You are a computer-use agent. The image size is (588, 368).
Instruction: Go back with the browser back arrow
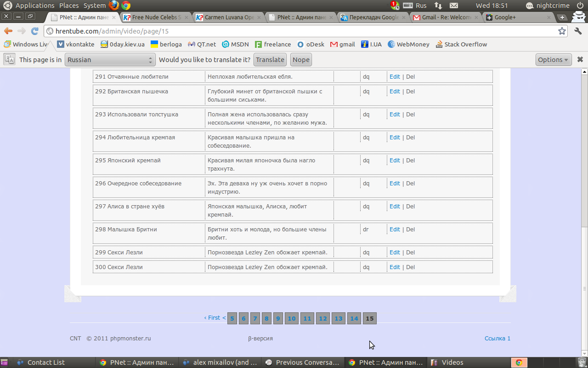8,31
